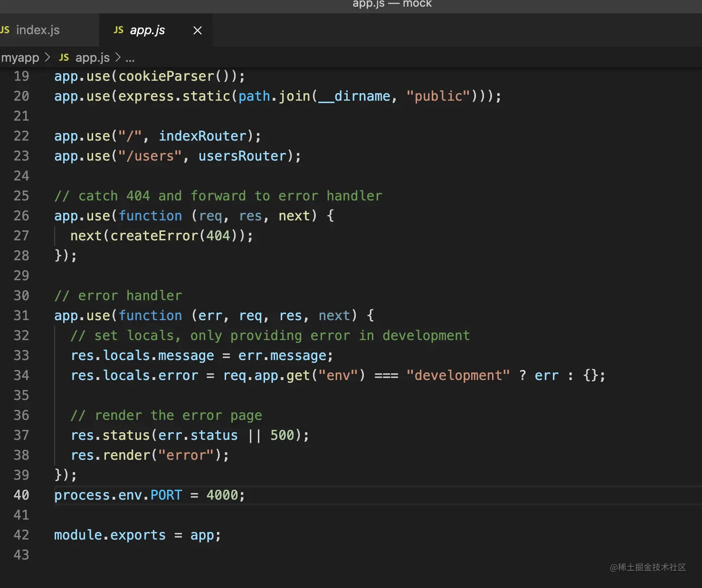
Task: Click on the indexRouter identifier
Action: pos(202,136)
